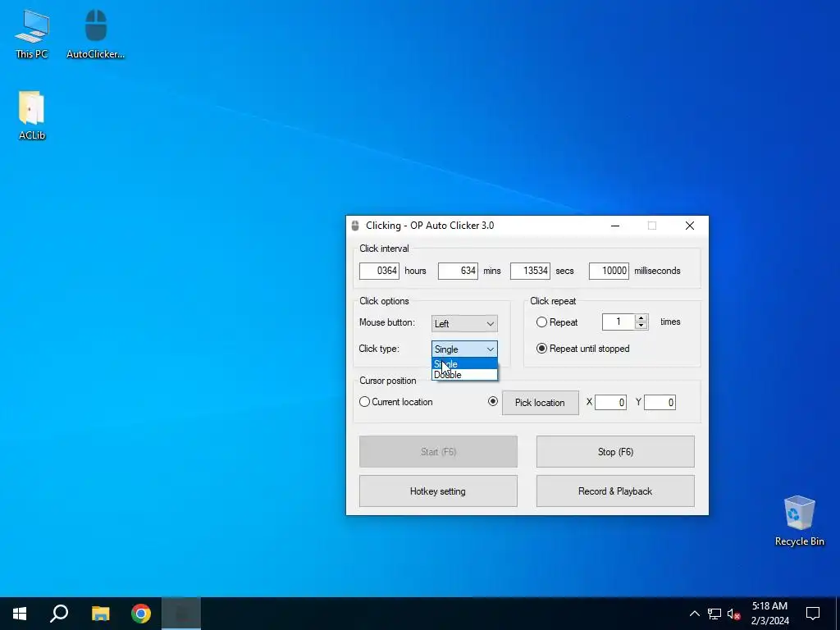The height and width of the screenshot is (630, 840).
Task: Increase repeat count with up arrow
Action: 641,318
